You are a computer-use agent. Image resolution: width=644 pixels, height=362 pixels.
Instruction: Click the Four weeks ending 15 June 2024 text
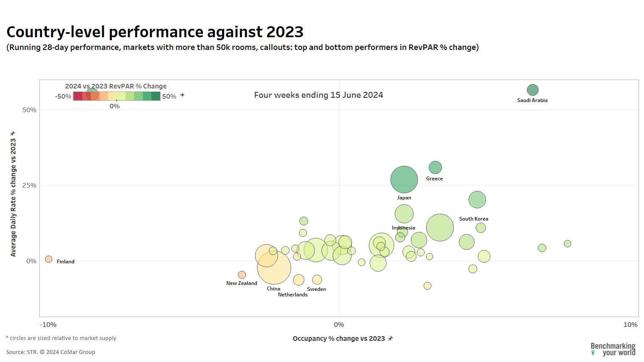(319, 95)
